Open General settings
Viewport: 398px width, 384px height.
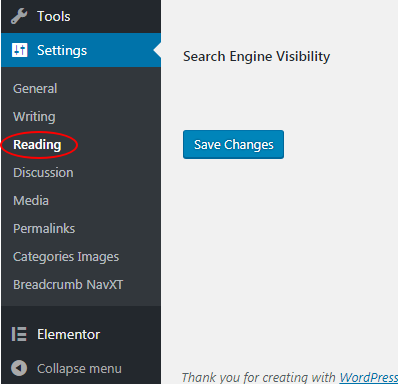pyautogui.click(x=35, y=89)
